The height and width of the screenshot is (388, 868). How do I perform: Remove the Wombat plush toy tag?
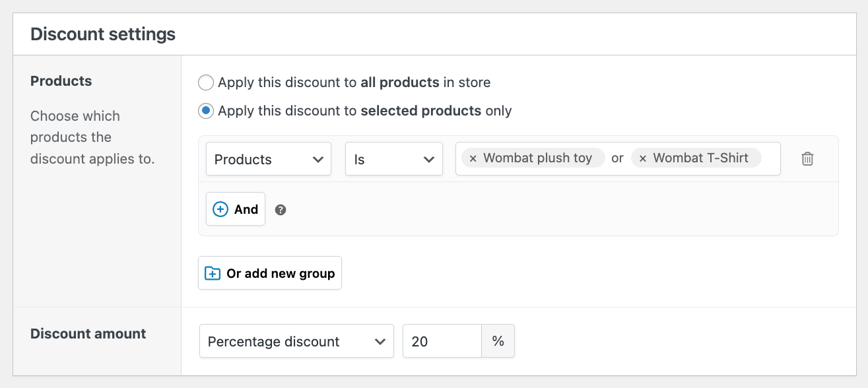(473, 158)
